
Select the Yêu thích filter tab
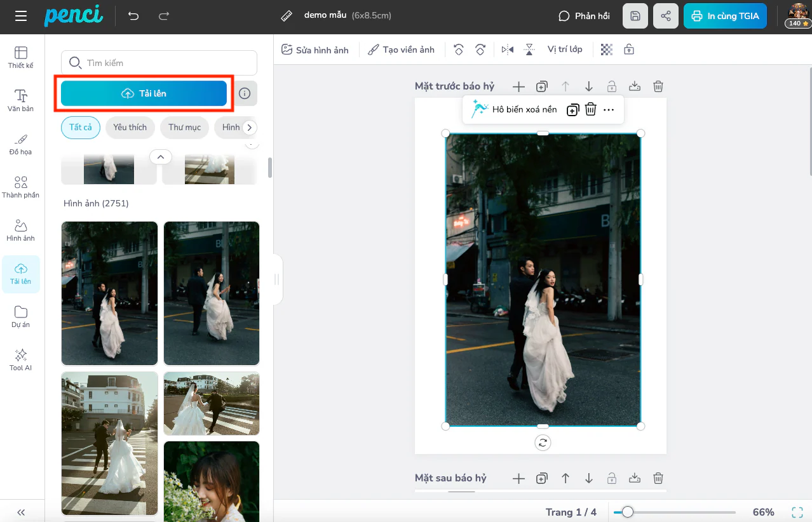click(130, 128)
